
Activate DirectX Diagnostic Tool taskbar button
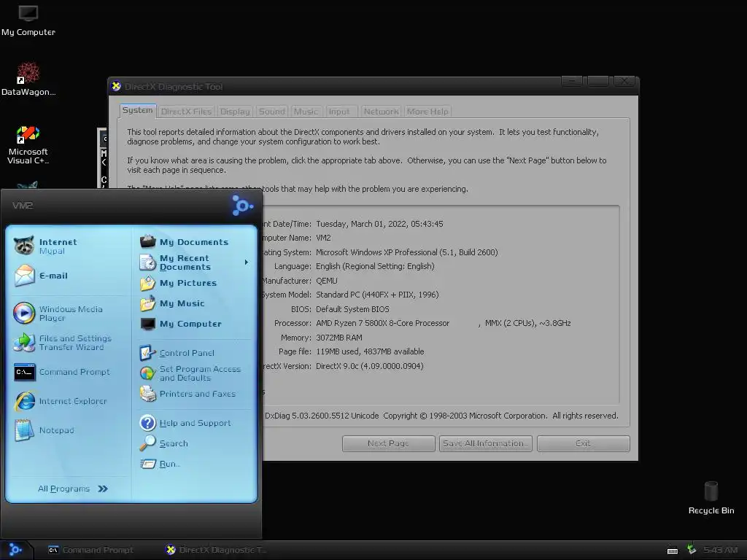pyautogui.click(x=215, y=550)
